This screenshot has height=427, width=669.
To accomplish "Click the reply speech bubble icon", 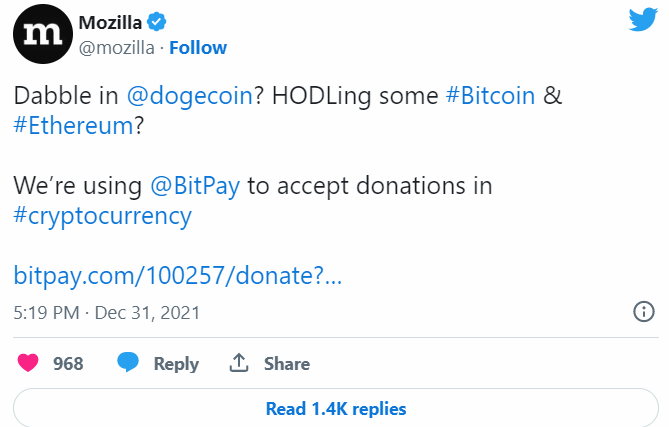I will point(128,363).
